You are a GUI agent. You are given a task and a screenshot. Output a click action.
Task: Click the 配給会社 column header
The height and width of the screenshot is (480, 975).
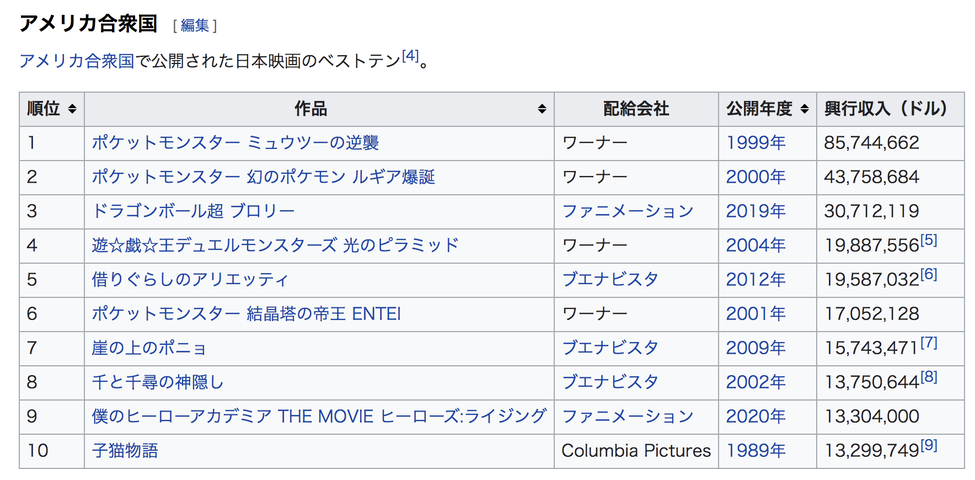point(635,109)
